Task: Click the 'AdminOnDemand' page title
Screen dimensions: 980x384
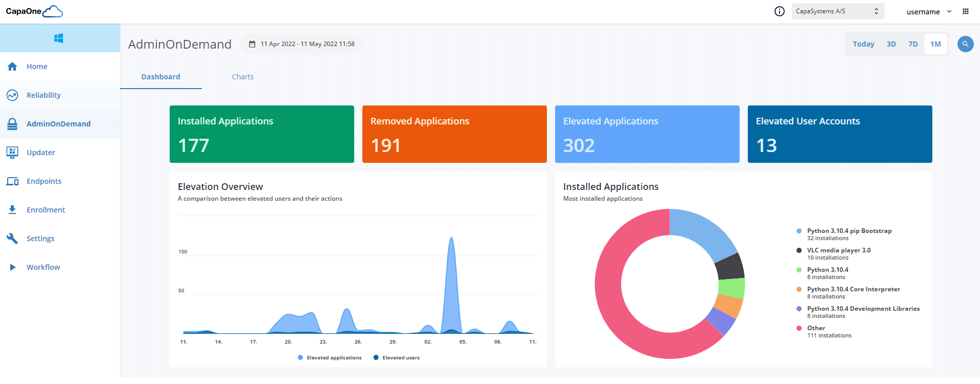Action: coord(180,45)
